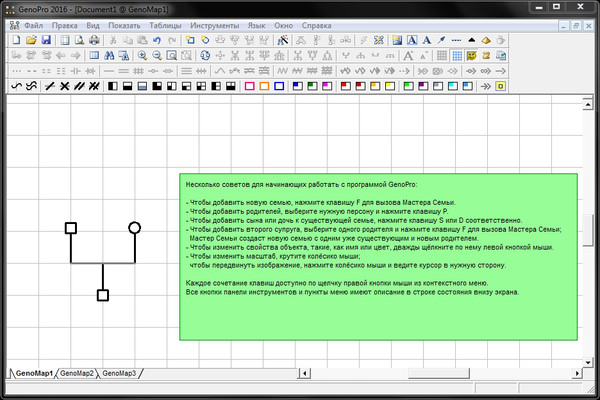
Task: Switch to the GenoMap3 tab
Action: (119, 373)
